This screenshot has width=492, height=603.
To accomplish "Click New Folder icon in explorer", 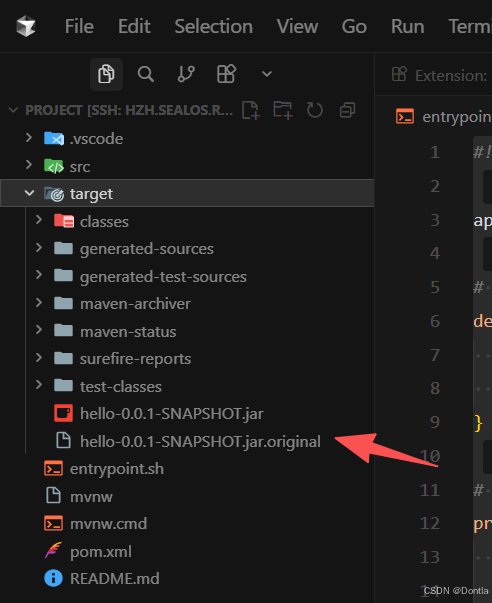I will (x=283, y=110).
